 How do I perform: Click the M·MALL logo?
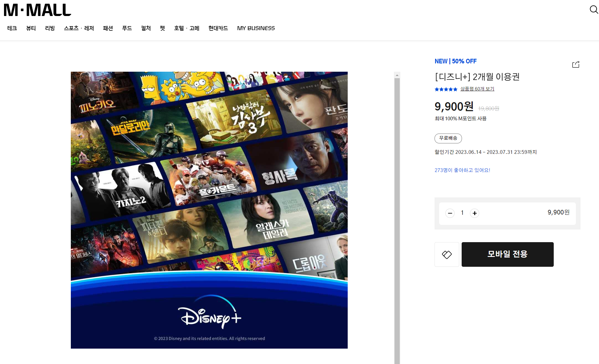(x=37, y=10)
